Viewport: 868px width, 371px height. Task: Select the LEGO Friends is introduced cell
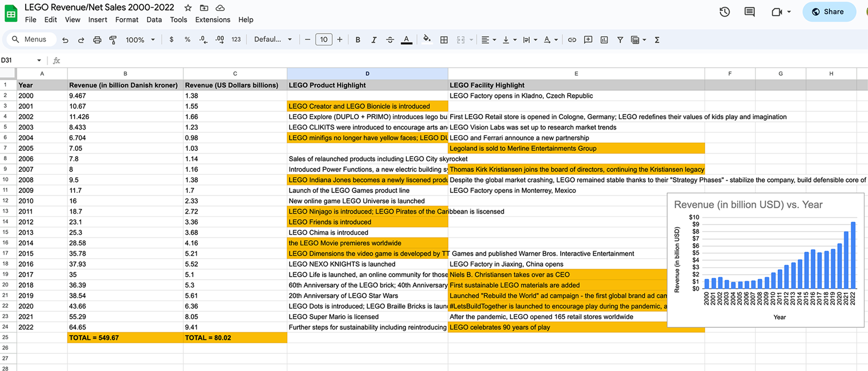click(368, 222)
